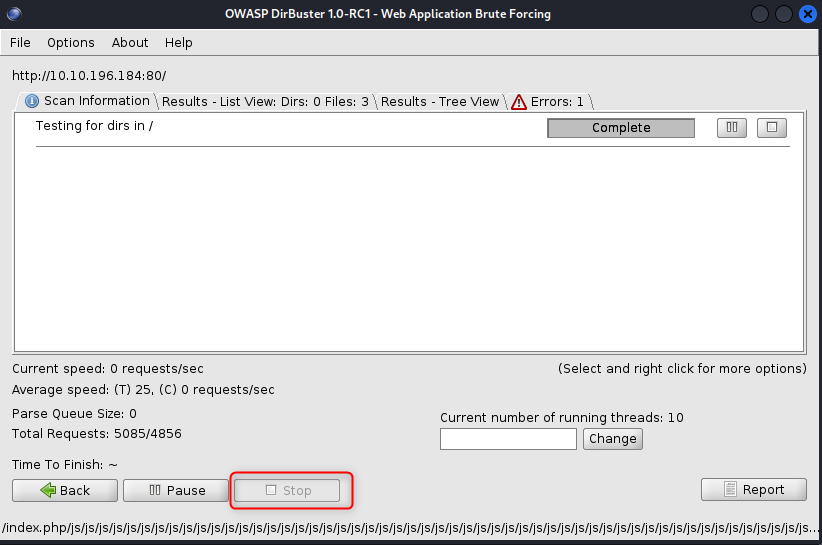The image size is (822, 545).
Task: Click the Change threads button
Action: pos(613,439)
